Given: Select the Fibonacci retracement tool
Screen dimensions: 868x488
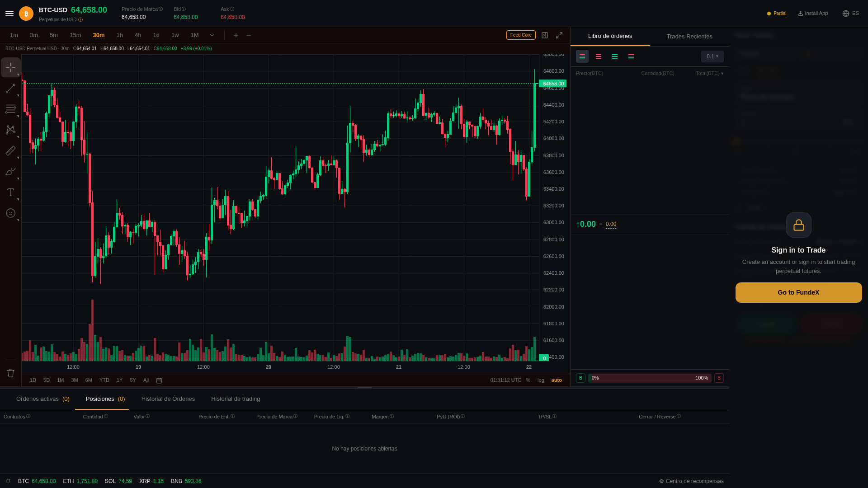Looking at the screenshot, I should (x=10, y=109).
